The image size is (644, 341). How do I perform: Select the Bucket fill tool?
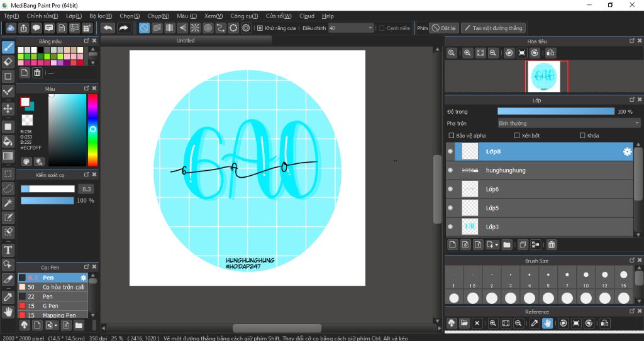click(x=8, y=141)
